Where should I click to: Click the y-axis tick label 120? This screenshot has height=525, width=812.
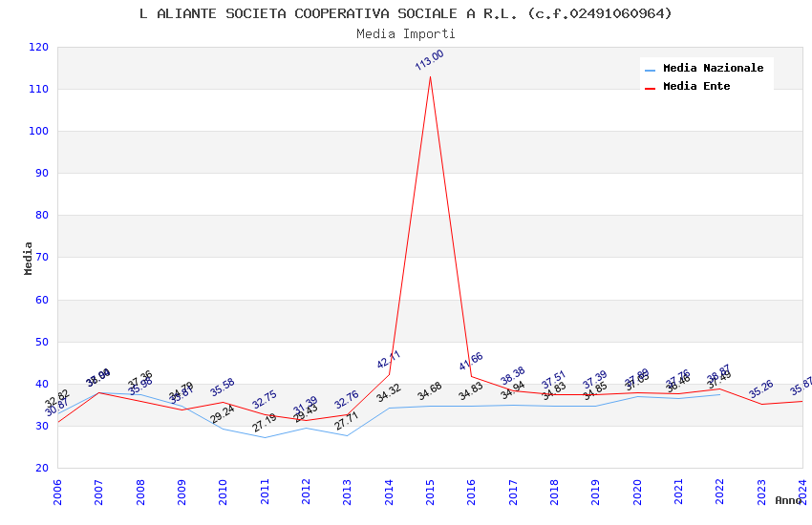pyautogui.click(x=38, y=47)
